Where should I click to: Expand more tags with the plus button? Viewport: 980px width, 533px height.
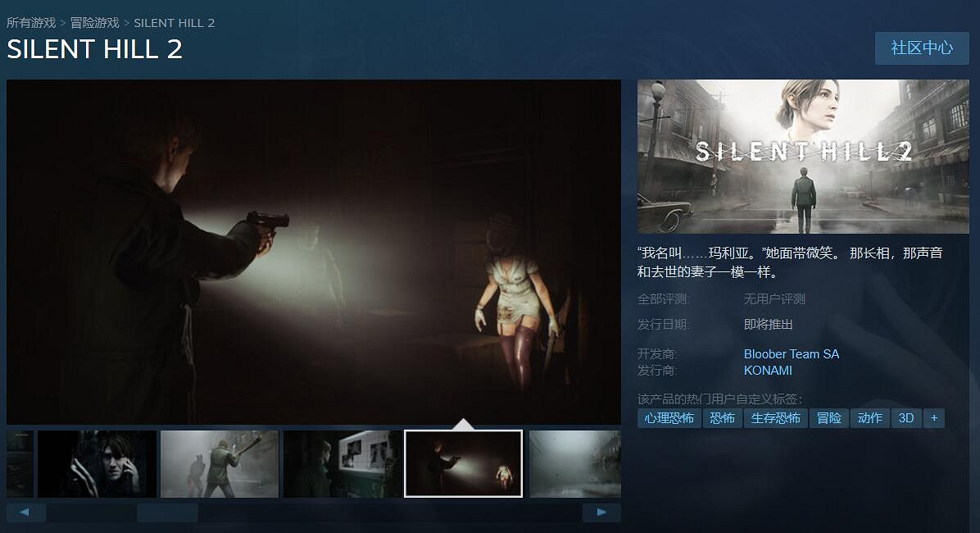pyautogui.click(x=933, y=418)
